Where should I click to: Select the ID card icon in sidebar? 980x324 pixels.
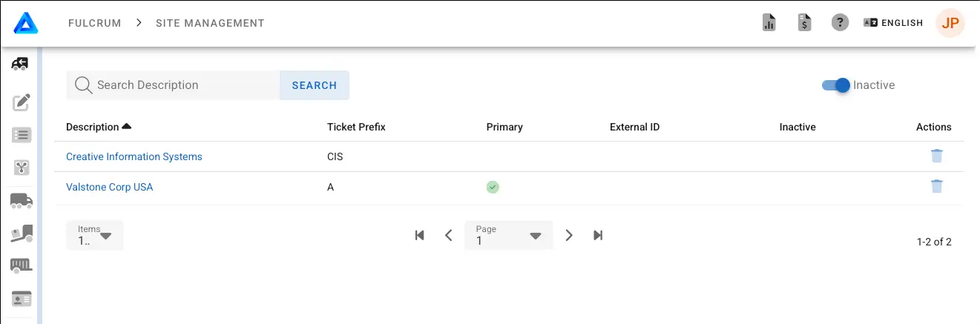(x=22, y=299)
